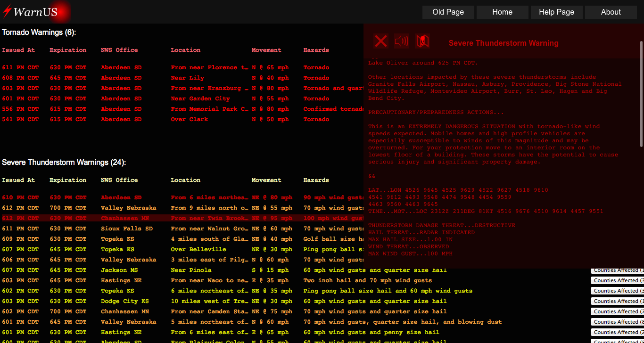Click 'MAX WIND GUST...100 MPH' line in panel

pos(410,253)
